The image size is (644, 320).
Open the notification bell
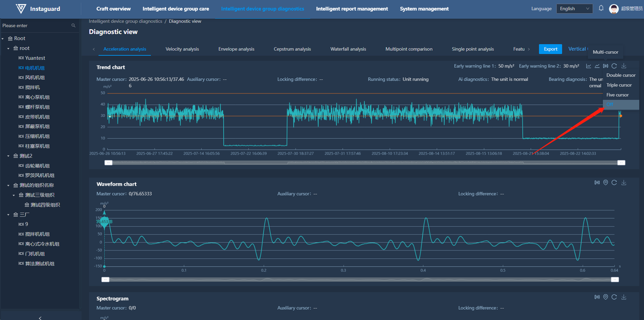click(x=601, y=9)
